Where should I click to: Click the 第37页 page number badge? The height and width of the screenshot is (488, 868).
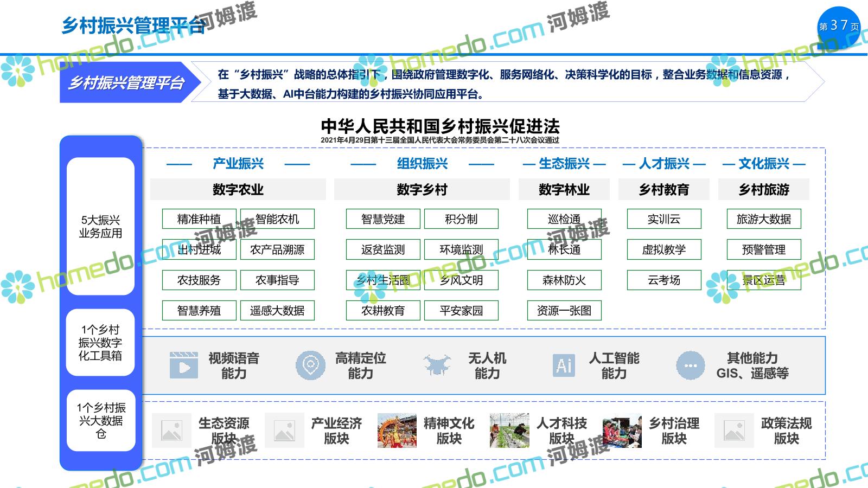click(x=839, y=26)
